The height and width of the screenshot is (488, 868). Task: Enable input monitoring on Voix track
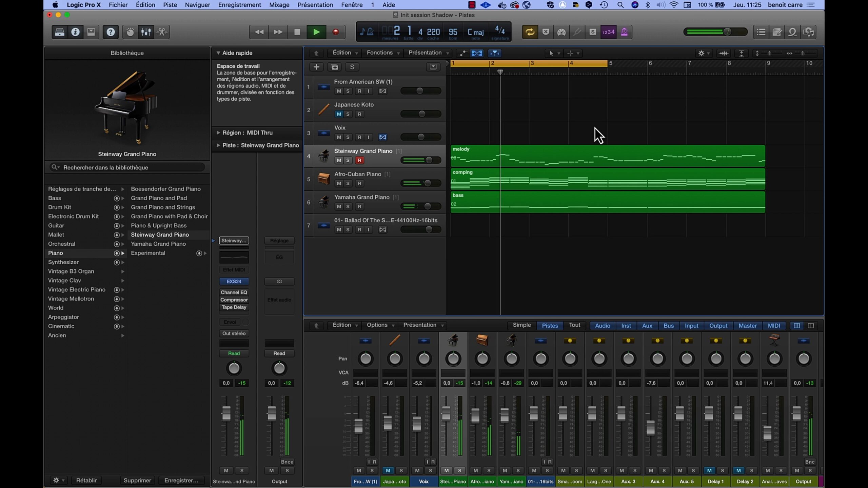click(x=368, y=137)
